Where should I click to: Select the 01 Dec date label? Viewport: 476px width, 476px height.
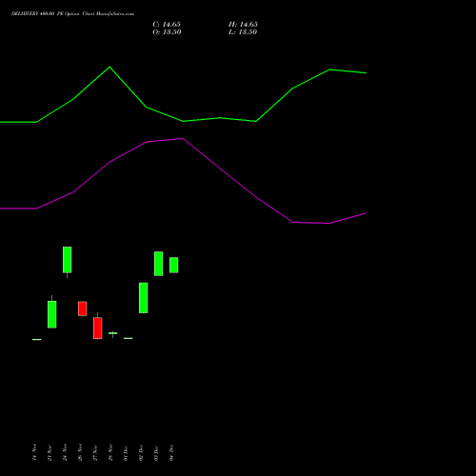126,452
